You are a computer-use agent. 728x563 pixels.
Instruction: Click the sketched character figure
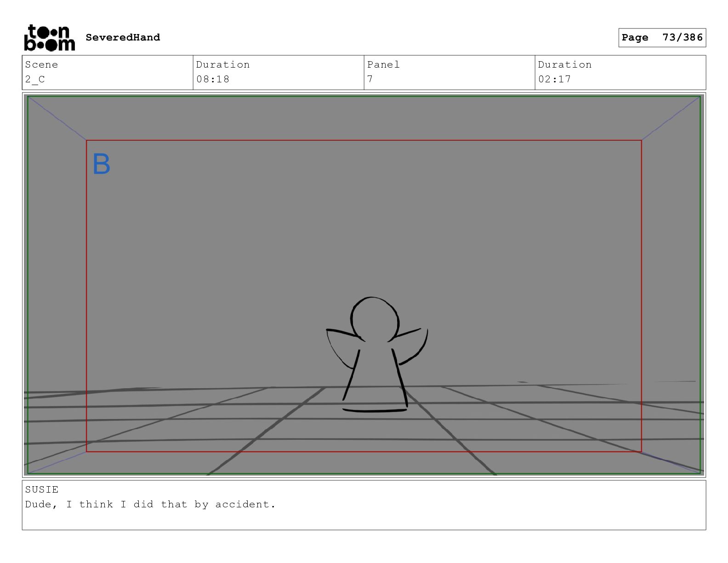pos(376,354)
